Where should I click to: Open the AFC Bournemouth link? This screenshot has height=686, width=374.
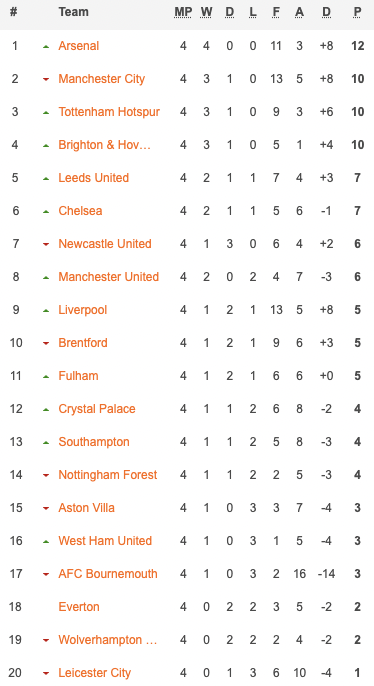pyautogui.click(x=108, y=574)
